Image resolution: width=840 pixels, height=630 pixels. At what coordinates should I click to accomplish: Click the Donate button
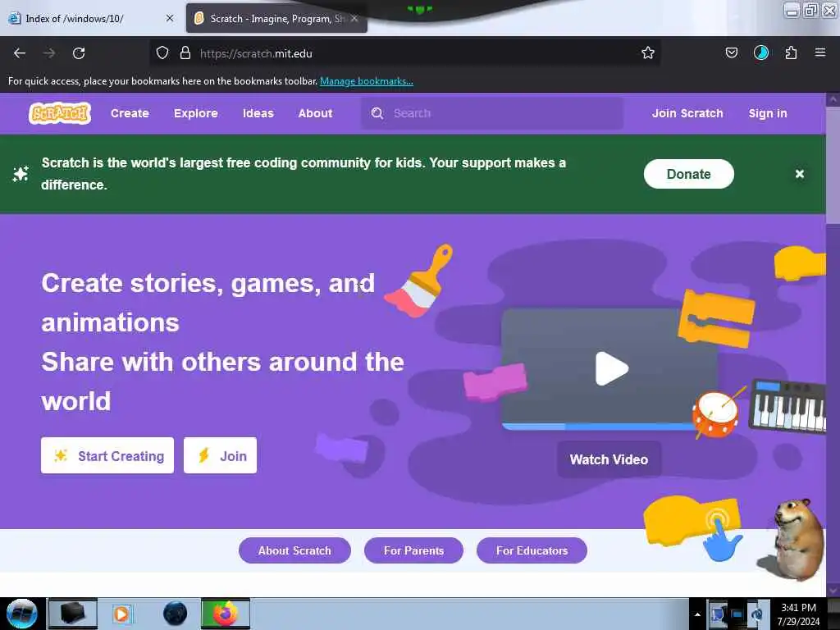point(688,174)
